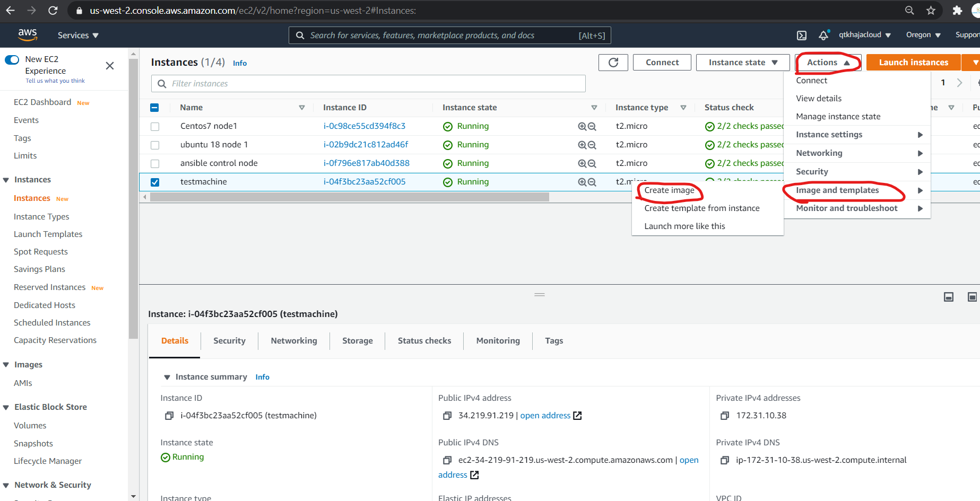
Task: Click the AWS home logo
Action: pyautogui.click(x=28, y=34)
